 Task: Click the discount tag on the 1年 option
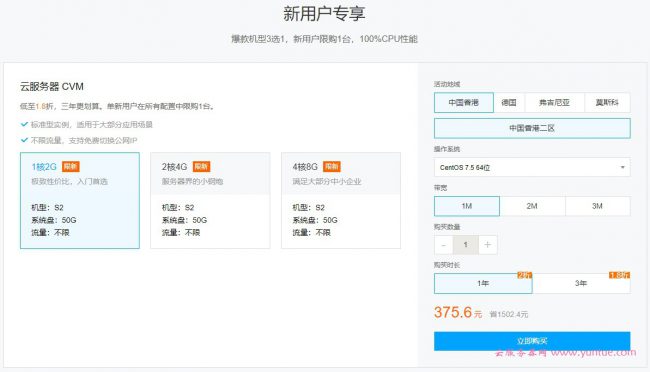(x=524, y=275)
